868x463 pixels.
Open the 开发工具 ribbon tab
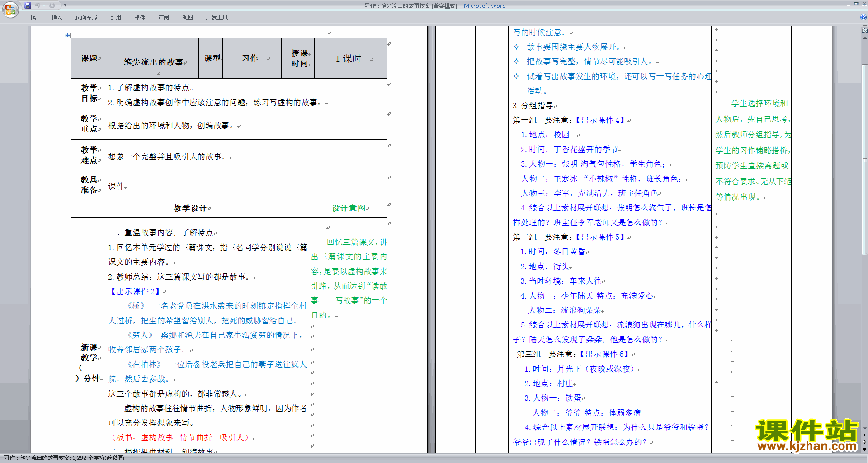(217, 18)
